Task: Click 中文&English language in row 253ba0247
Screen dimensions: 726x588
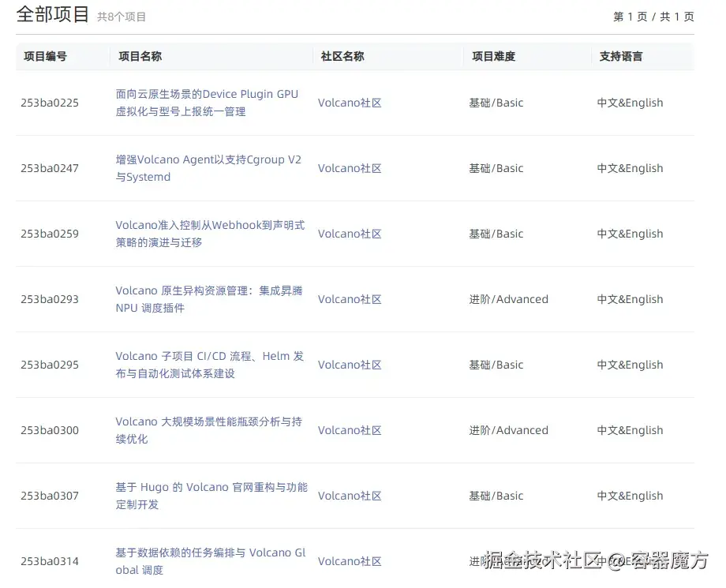Action: pos(631,168)
